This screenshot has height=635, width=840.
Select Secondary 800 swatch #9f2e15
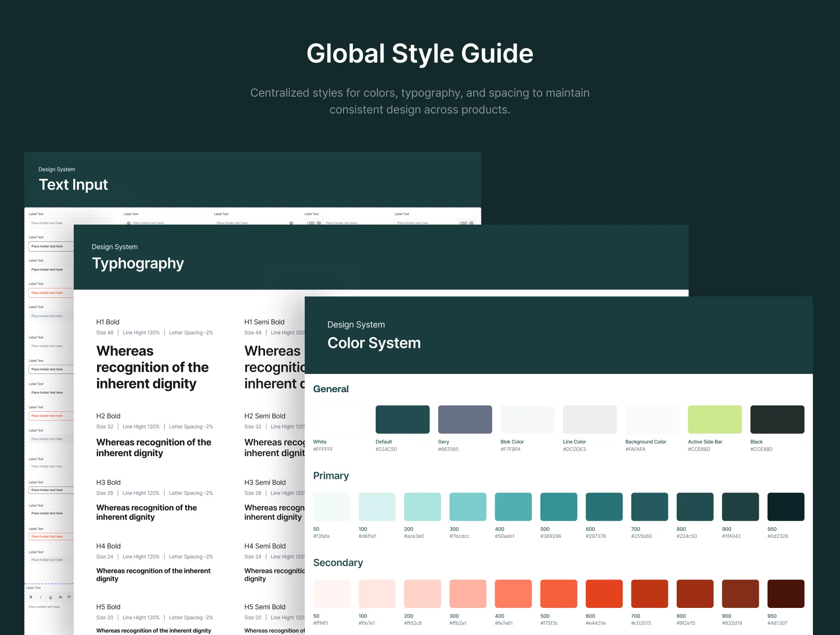(x=695, y=593)
